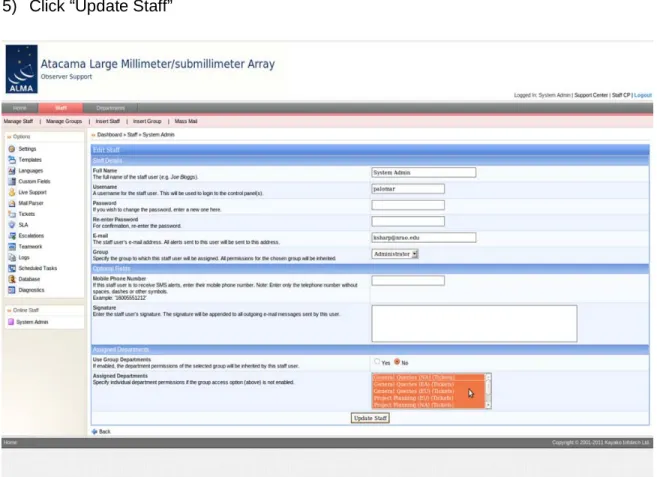Screen dimensions: 657x477
Task: Open the Languages icon in sidebar
Action: coord(12,171)
